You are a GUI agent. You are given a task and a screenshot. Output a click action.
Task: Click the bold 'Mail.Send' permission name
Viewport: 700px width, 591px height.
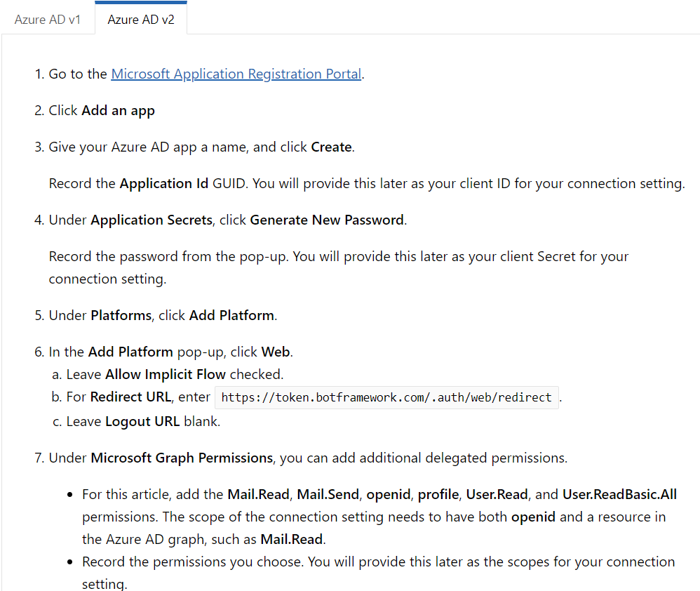click(328, 495)
